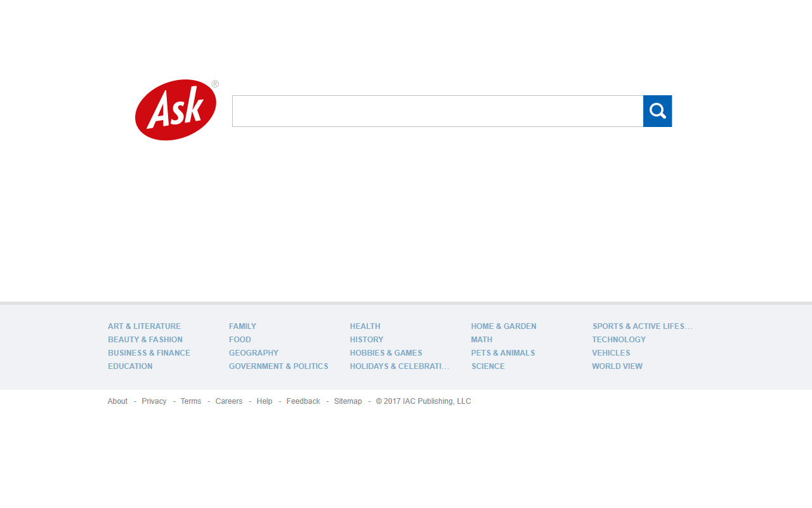The image size is (812, 508).
Task: Open the World View category
Action: (x=617, y=366)
